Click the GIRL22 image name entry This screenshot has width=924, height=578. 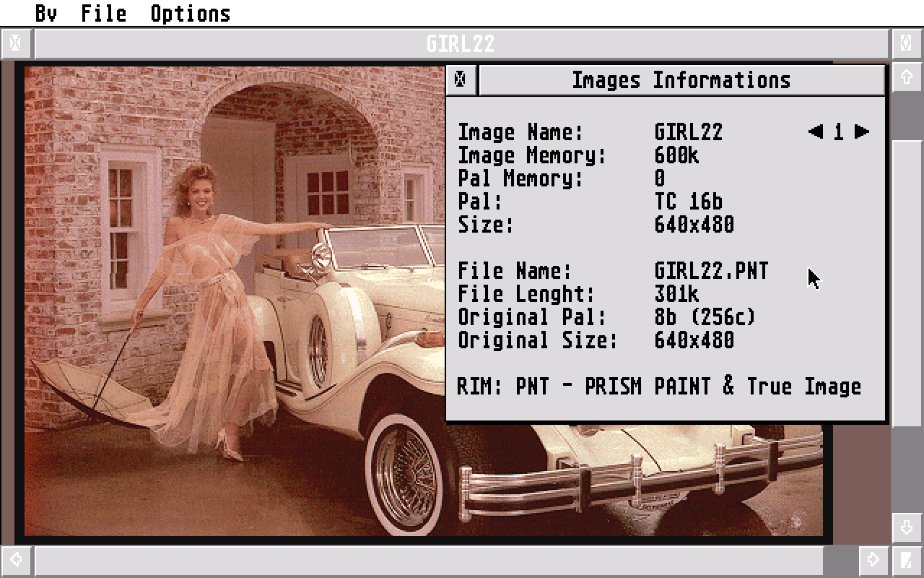(x=687, y=132)
